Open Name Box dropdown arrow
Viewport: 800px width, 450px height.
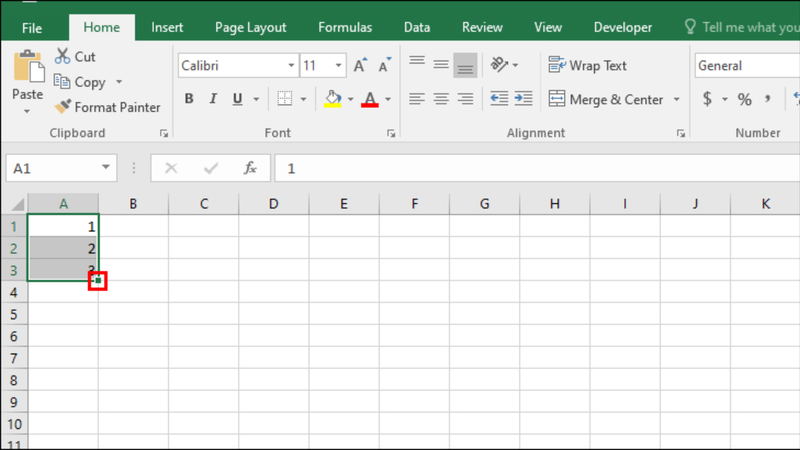pyautogui.click(x=106, y=167)
